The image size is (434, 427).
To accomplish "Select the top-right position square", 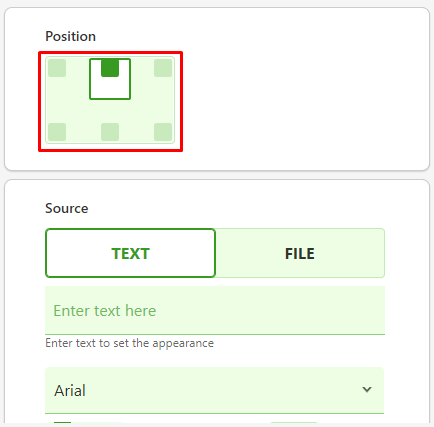I will pos(163,68).
